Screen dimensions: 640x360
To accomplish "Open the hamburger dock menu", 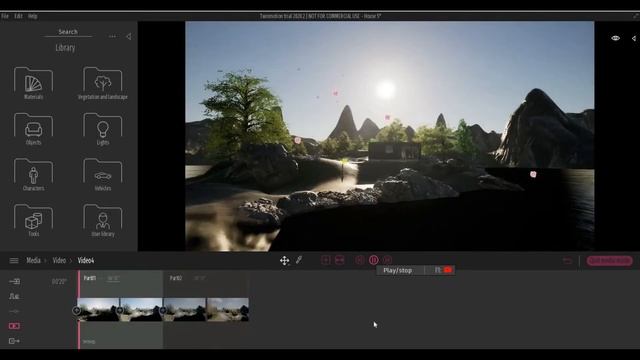I will tap(14, 260).
